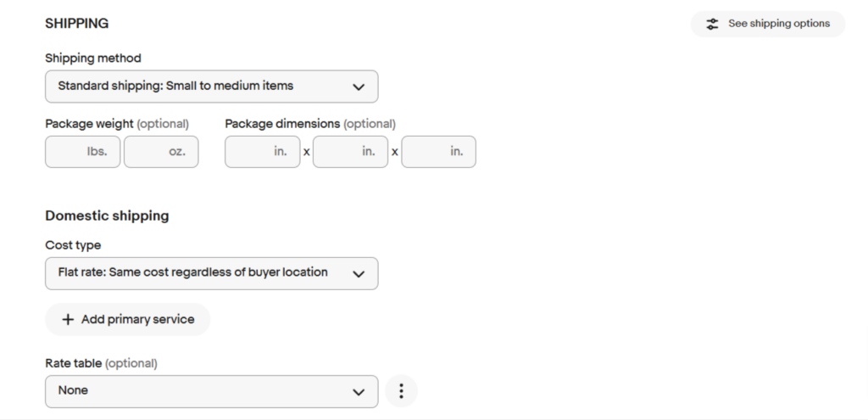The width and height of the screenshot is (868, 420).
Task: Click the Package weight optional label
Action: pos(117,124)
